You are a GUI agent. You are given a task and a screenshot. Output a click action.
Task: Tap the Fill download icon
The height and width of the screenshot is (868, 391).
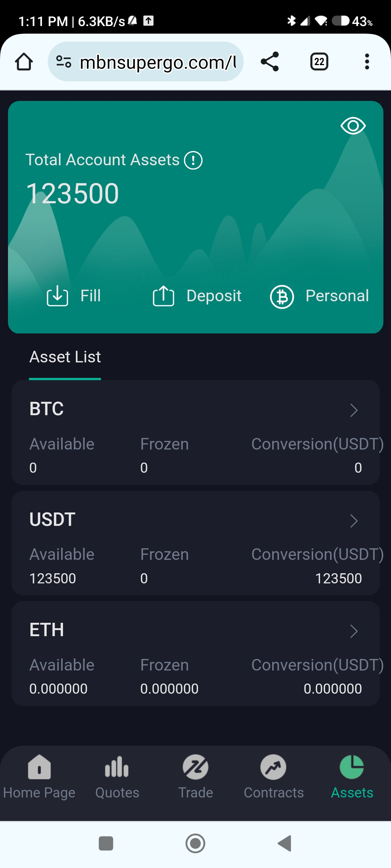(57, 296)
